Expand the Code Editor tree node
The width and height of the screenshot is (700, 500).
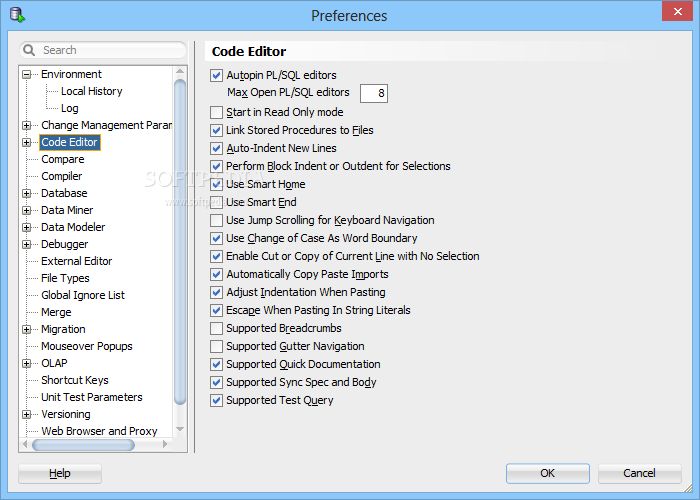pos(27,142)
